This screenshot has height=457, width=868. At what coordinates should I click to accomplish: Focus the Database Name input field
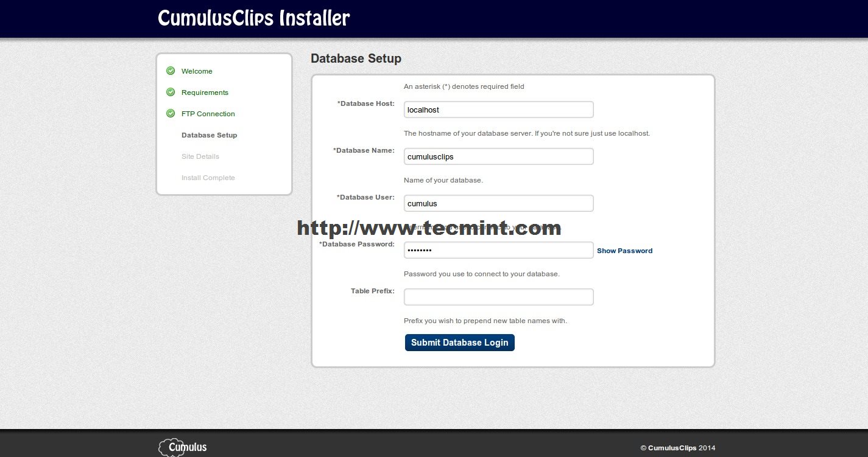click(498, 156)
